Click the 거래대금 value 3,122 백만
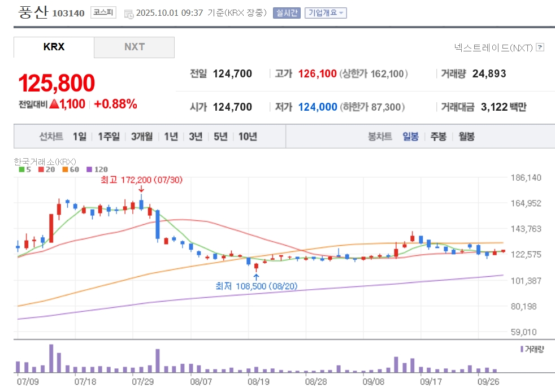Screen dimensions: 555x392 point(504,107)
